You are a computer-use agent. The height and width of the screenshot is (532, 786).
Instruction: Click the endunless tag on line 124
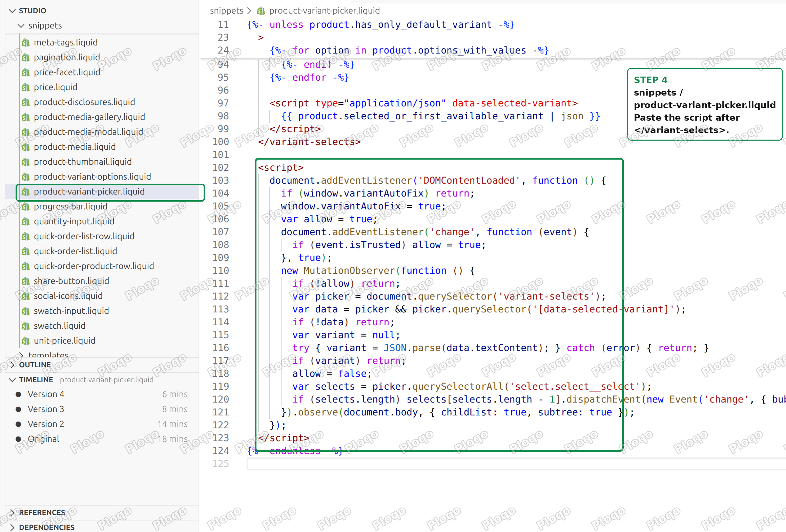point(295,451)
